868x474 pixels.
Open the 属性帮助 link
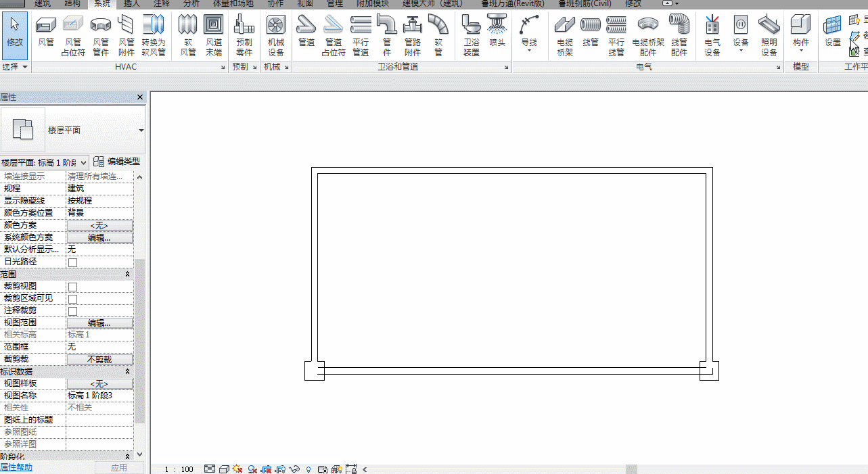[x=16, y=467]
